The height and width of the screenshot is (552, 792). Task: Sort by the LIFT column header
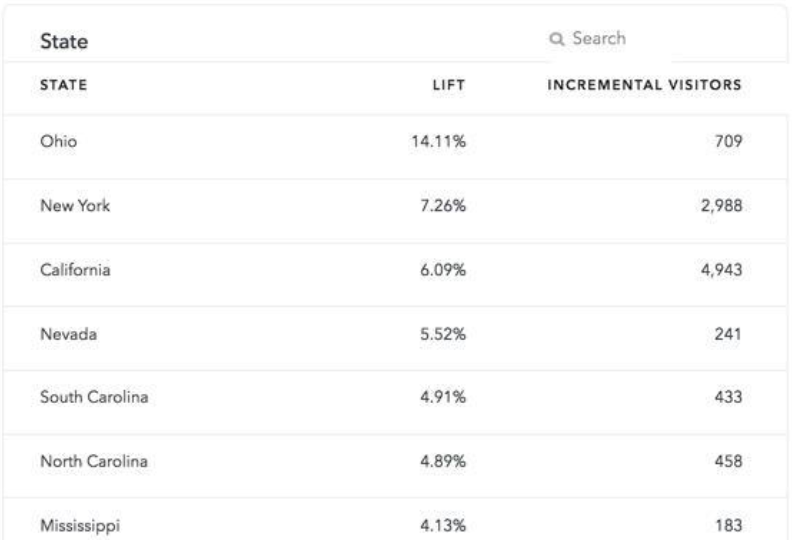[x=449, y=85]
